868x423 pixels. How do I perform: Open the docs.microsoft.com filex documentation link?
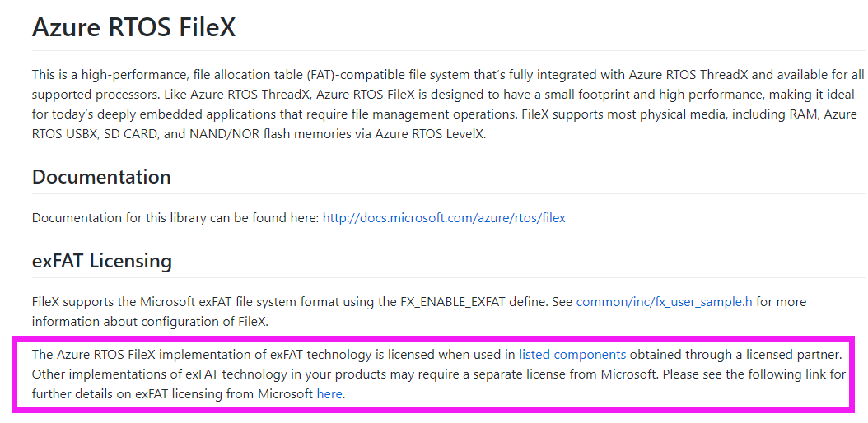[x=444, y=218]
